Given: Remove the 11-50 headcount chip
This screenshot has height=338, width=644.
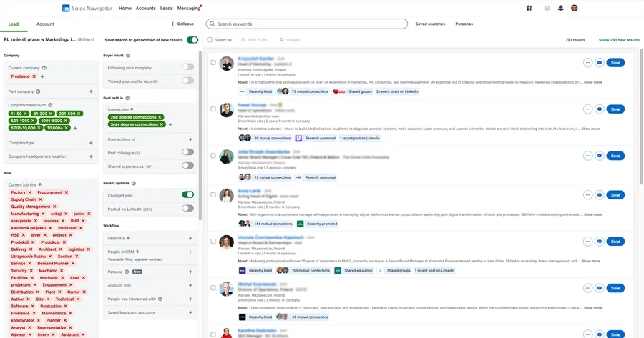Looking at the screenshot, I should tap(25, 114).
